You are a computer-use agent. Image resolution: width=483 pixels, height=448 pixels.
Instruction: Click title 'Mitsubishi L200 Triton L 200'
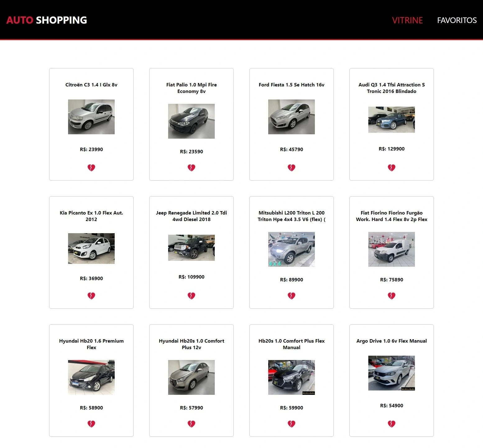[292, 216]
